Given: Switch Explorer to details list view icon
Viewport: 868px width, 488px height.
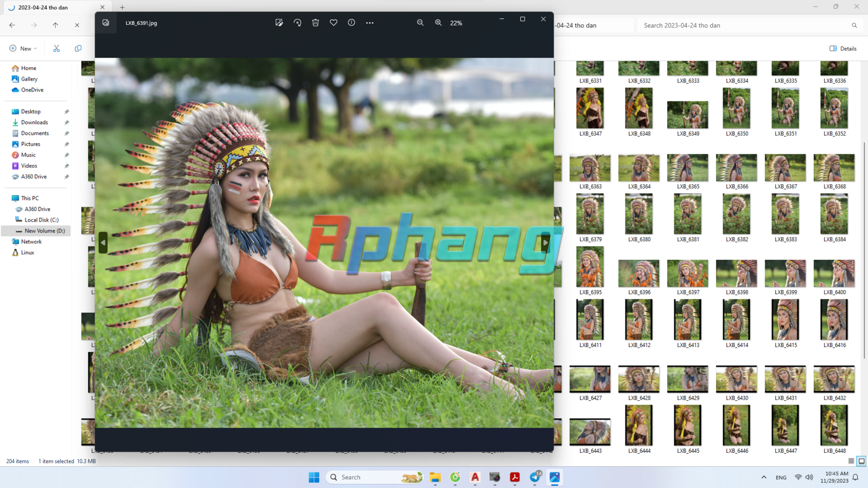Looking at the screenshot, I should [x=851, y=461].
